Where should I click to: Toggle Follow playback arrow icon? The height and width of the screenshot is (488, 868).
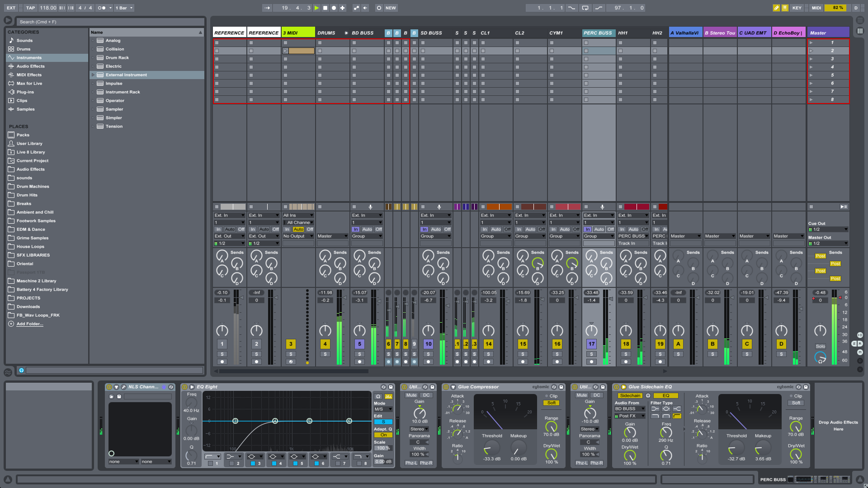coord(267,8)
